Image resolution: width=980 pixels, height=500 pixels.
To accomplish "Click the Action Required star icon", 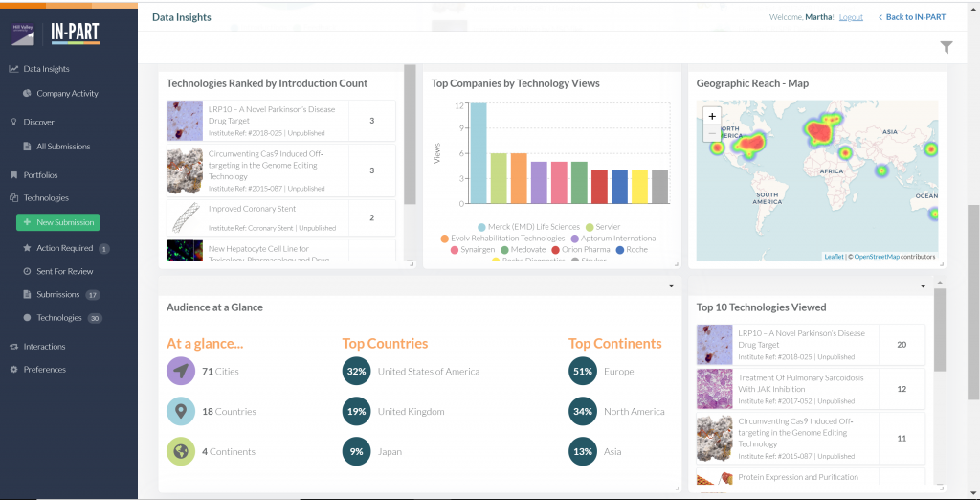I will [x=27, y=248].
